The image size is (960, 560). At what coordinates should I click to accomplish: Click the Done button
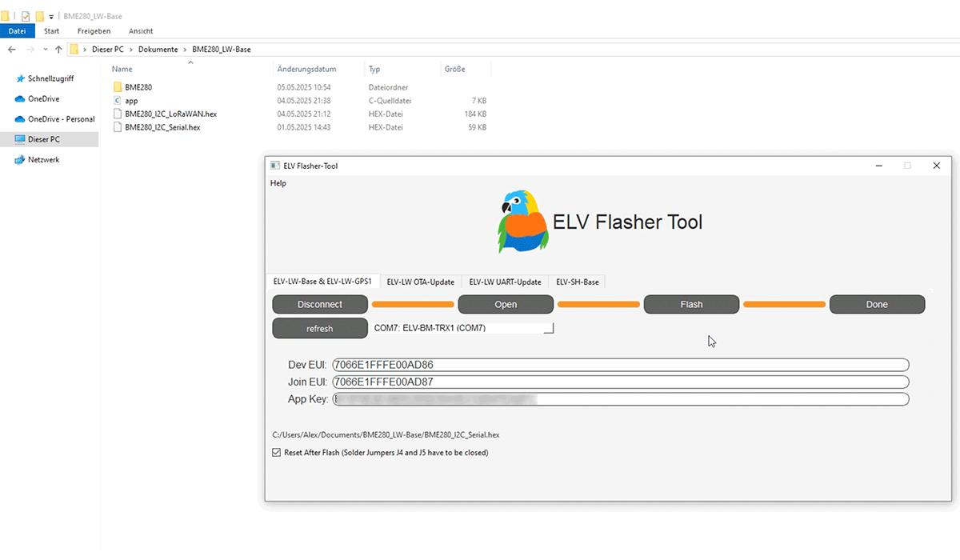(877, 304)
